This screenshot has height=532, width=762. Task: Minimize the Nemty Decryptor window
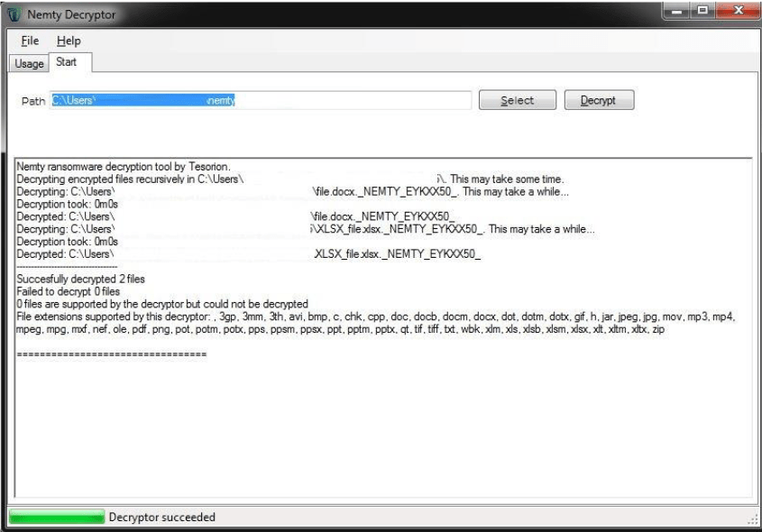pos(676,10)
